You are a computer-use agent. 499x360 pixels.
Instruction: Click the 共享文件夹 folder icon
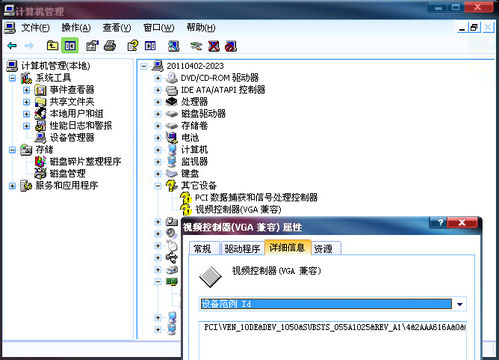(40, 102)
